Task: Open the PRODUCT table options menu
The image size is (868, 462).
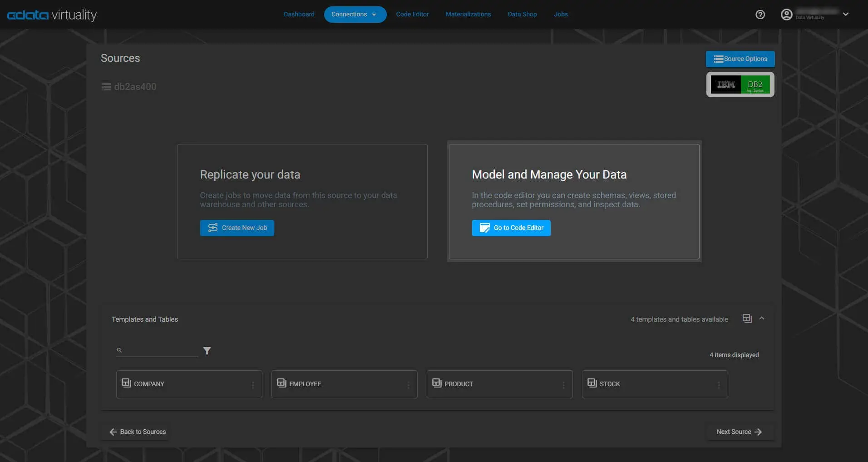Action: [563, 385]
